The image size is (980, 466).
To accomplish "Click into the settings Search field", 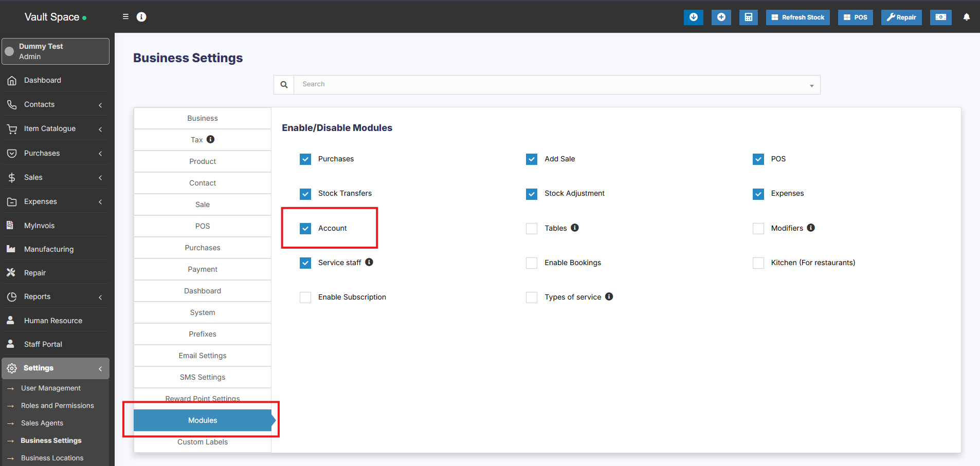I will [x=550, y=85].
